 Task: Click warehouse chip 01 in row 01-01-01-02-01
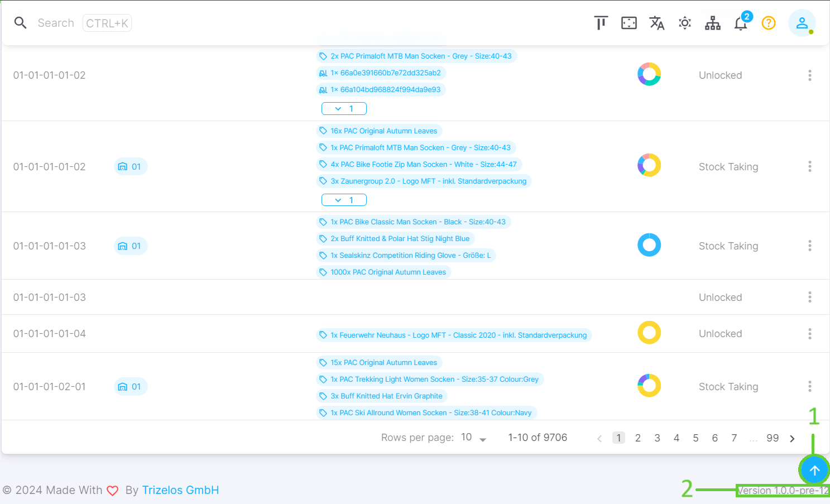coord(131,386)
